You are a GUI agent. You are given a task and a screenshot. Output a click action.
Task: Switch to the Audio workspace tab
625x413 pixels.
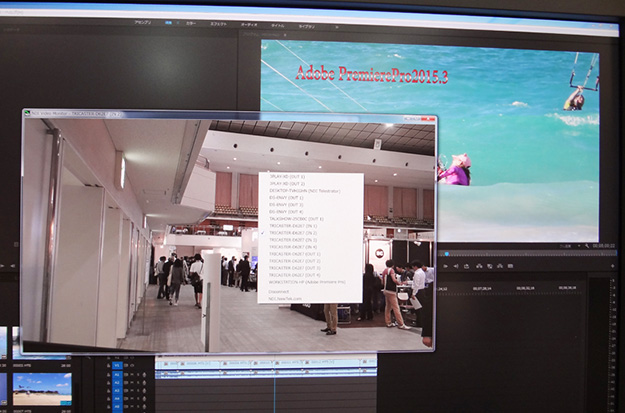coord(249,21)
